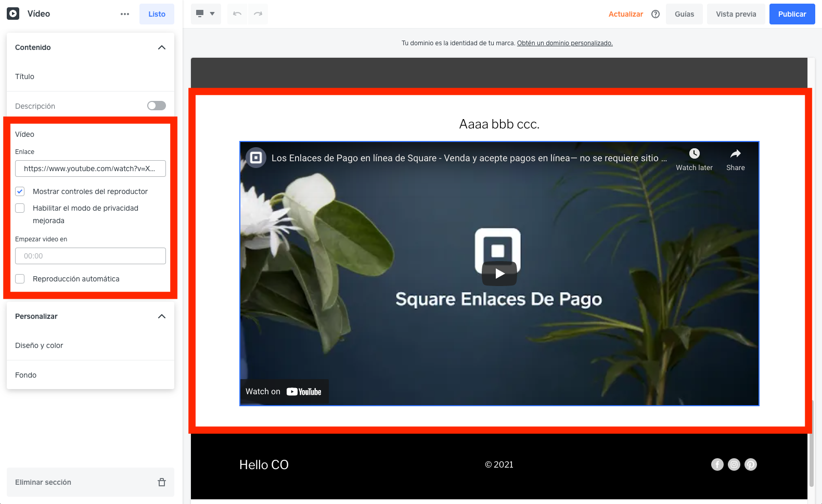Click the Listo button
The width and height of the screenshot is (822, 504).
click(x=157, y=14)
